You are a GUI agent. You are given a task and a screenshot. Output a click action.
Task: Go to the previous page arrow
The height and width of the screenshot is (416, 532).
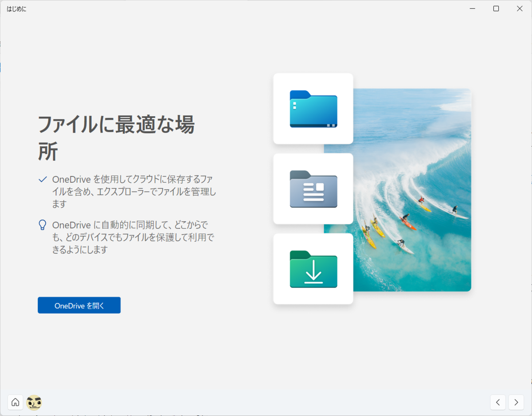pos(498,402)
